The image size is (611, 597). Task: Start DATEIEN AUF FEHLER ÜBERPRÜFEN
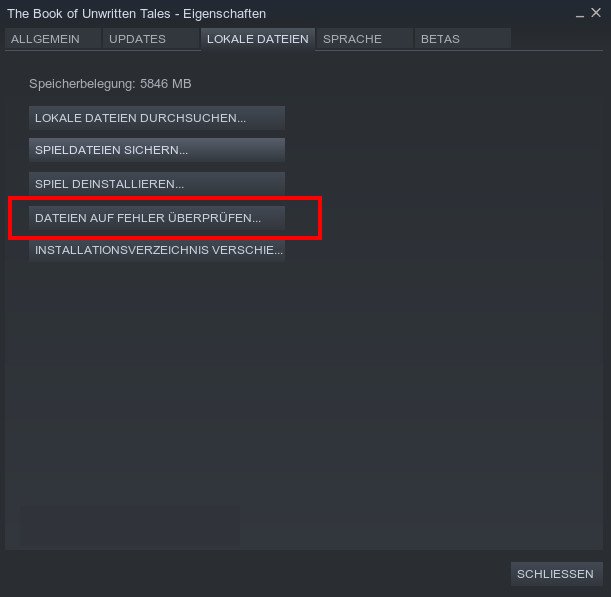click(x=157, y=218)
